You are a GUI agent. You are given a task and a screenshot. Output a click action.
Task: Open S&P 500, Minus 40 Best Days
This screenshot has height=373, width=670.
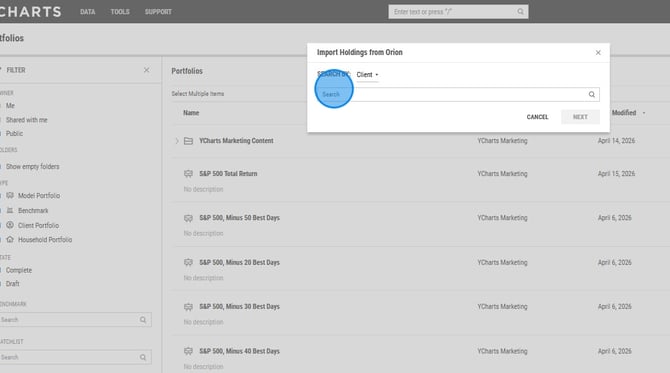[239, 351]
